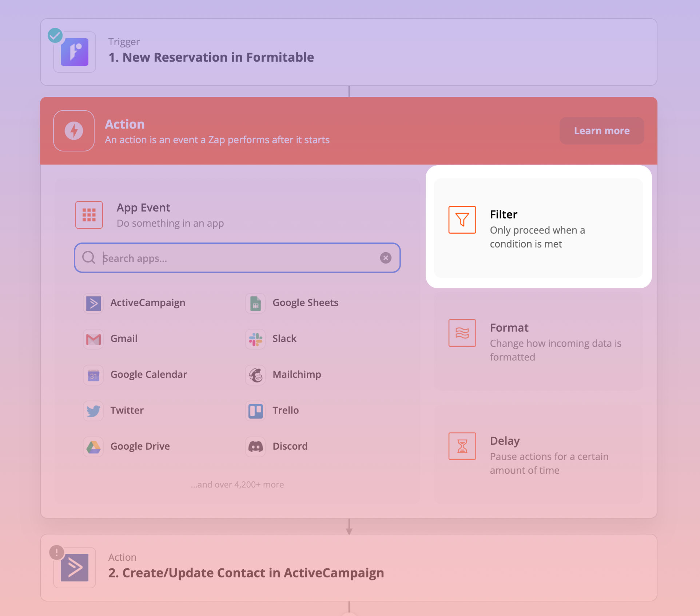Image resolution: width=700 pixels, height=616 pixels.
Task: Click the search magnifier icon
Action: (88, 258)
